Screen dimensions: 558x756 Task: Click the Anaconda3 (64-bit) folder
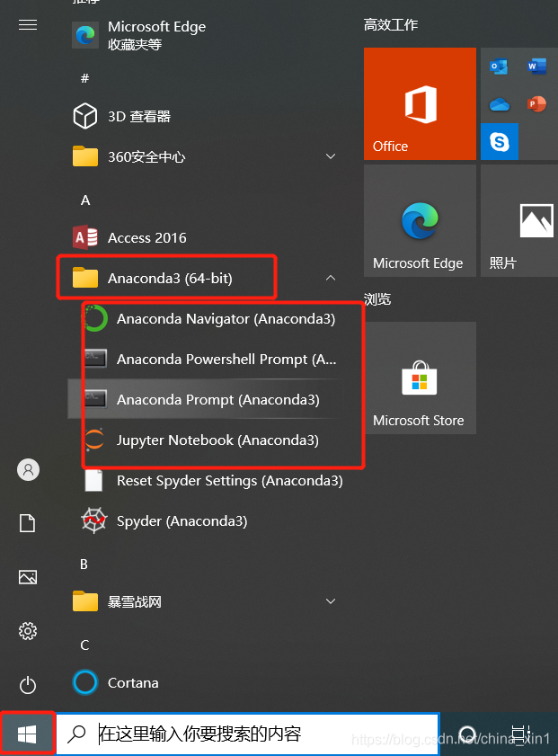coord(207,278)
